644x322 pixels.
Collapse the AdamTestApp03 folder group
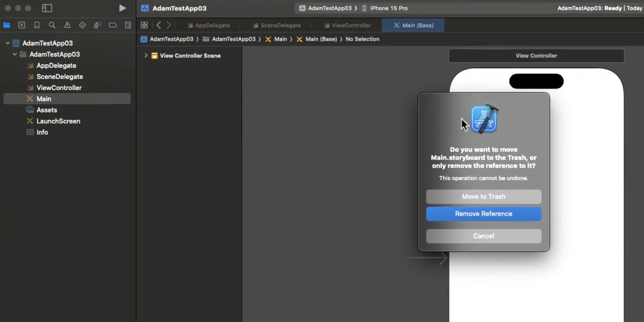[15, 54]
